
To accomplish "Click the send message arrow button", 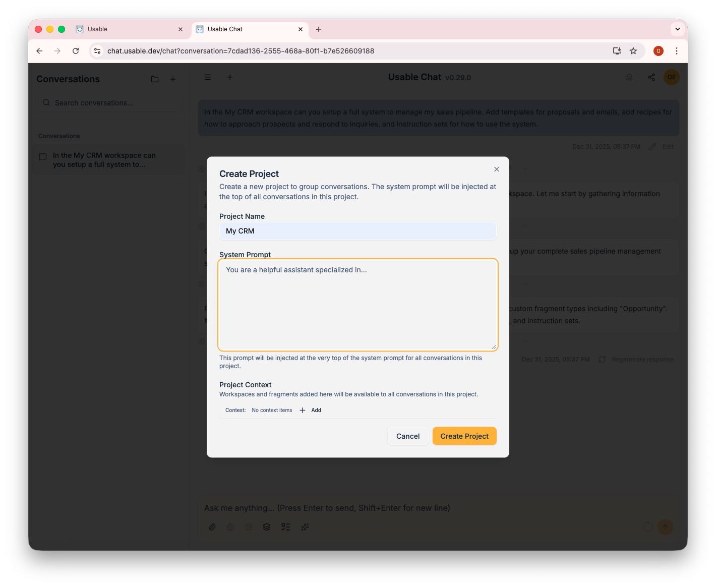I will pyautogui.click(x=665, y=526).
